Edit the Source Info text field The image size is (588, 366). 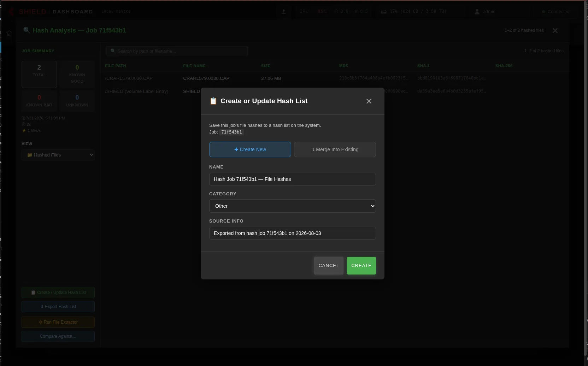(x=293, y=233)
